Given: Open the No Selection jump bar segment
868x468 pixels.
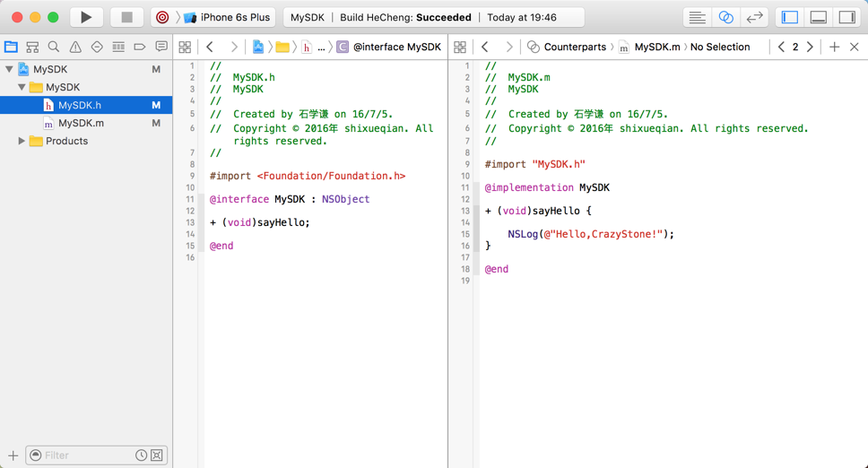Looking at the screenshot, I should 720,47.
